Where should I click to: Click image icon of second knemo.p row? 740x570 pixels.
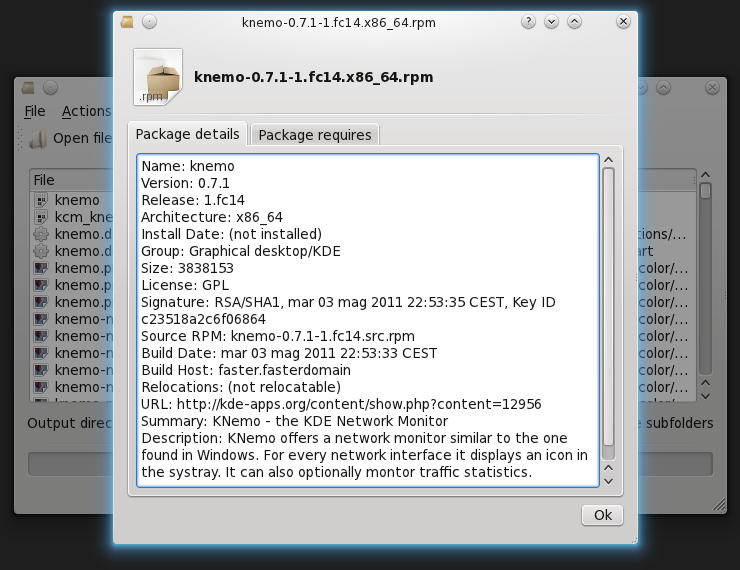click(x=41, y=285)
